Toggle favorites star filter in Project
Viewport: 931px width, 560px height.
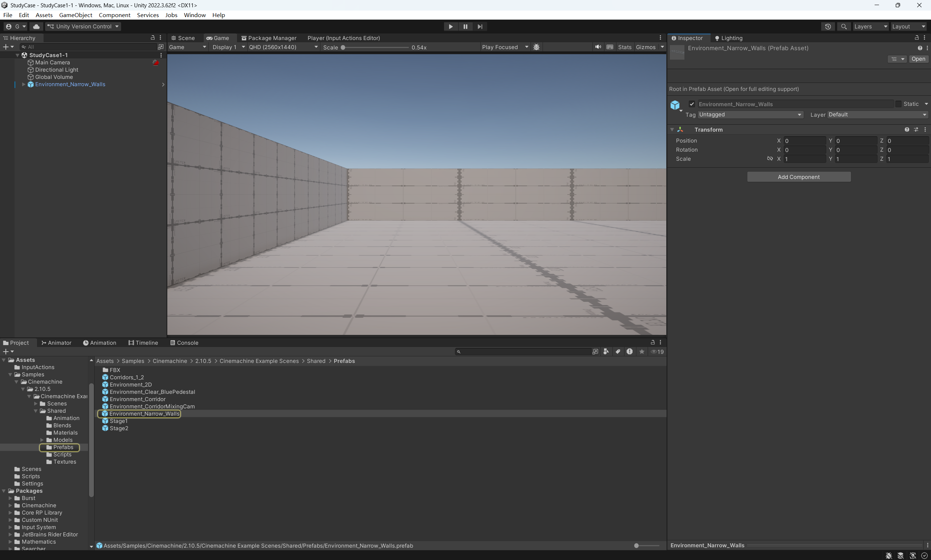tap(642, 352)
